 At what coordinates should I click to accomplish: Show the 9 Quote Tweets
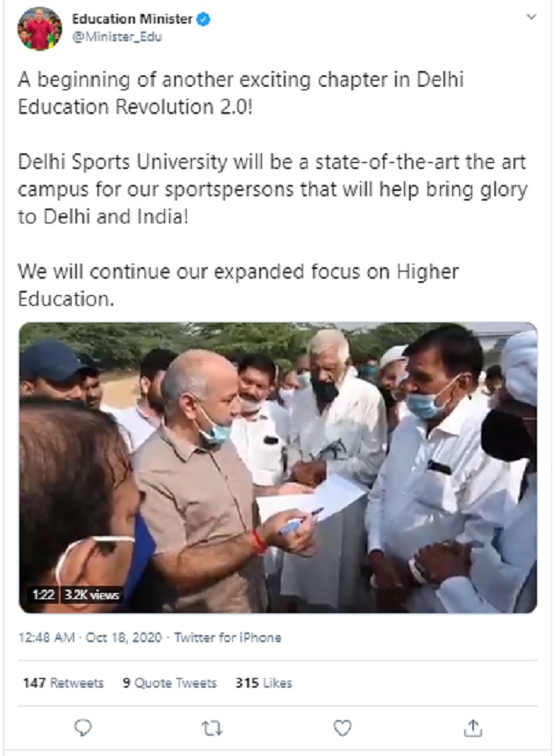point(169,682)
